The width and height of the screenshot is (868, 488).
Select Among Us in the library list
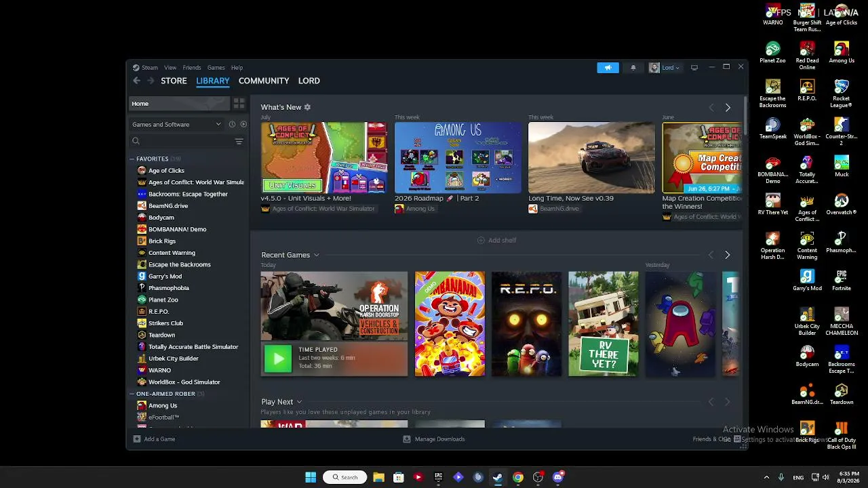point(163,405)
